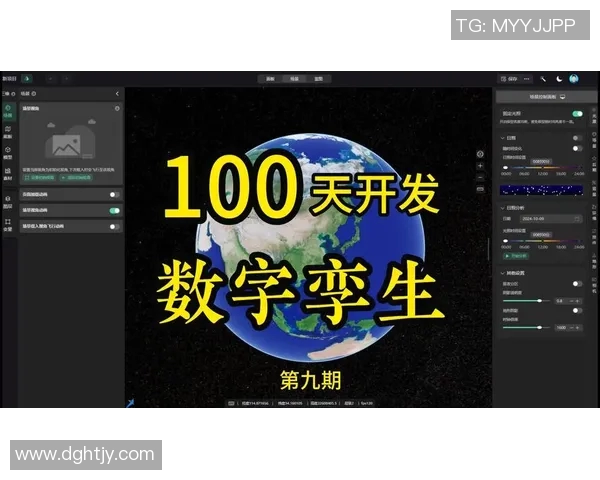
Task: Click the blue compass arrow at viewport corner
Action: pos(130,403)
